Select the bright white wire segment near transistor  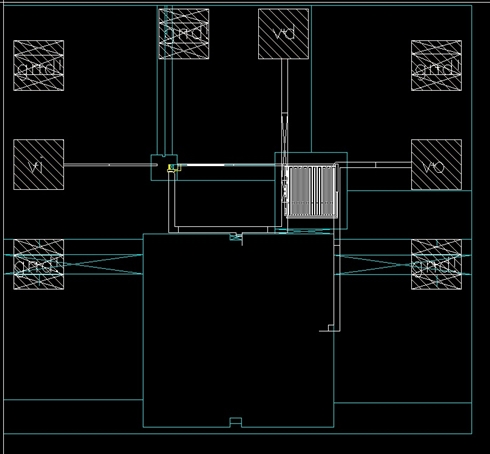click(205, 165)
